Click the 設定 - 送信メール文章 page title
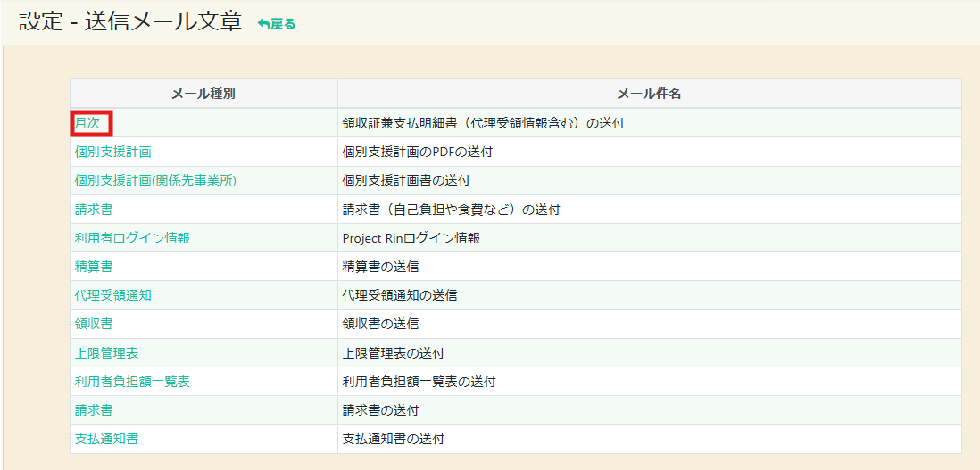The width and height of the screenshot is (980, 470). pyautogui.click(x=130, y=22)
